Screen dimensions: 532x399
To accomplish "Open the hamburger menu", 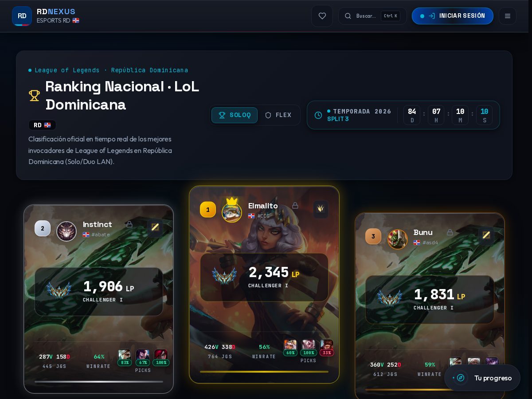I will point(508,16).
